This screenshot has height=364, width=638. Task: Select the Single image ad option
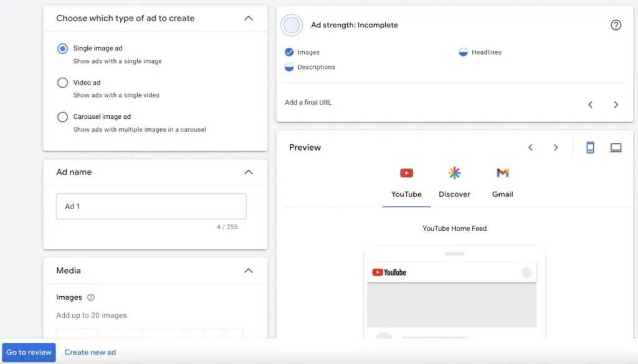(x=62, y=49)
